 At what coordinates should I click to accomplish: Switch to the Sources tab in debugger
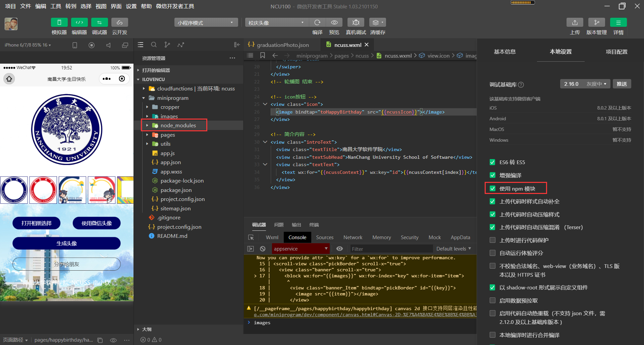tap(324, 237)
